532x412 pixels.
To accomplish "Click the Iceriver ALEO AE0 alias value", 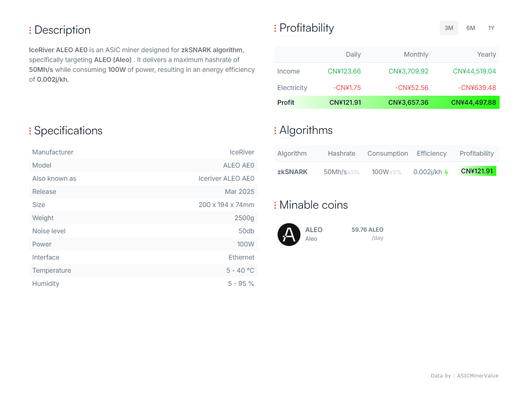I will pyautogui.click(x=226, y=178).
